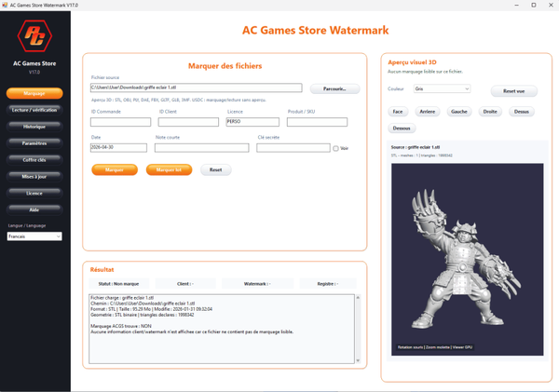Click the AC Games Store hexagon logo
Screen dimensions: 559x392
click(x=34, y=35)
